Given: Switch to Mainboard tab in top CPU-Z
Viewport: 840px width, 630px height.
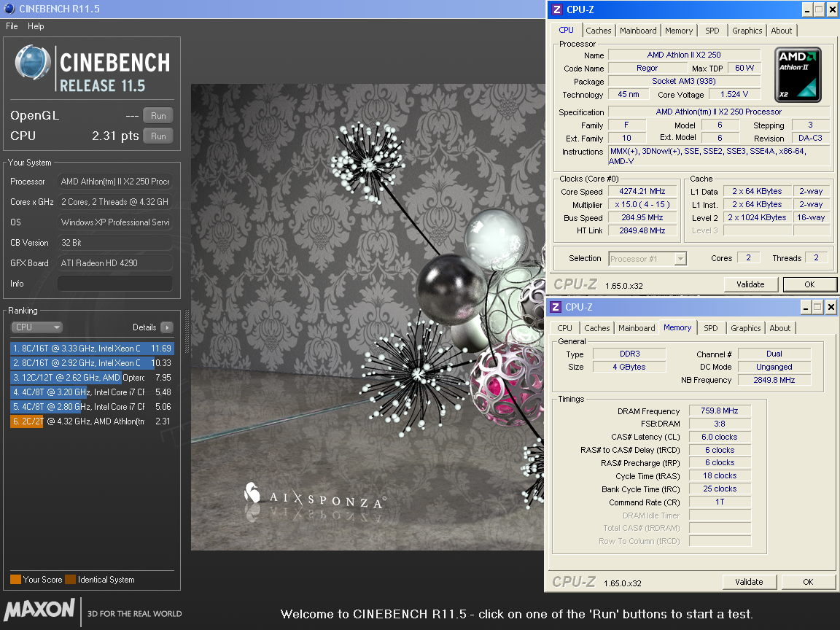Looking at the screenshot, I should (638, 31).
